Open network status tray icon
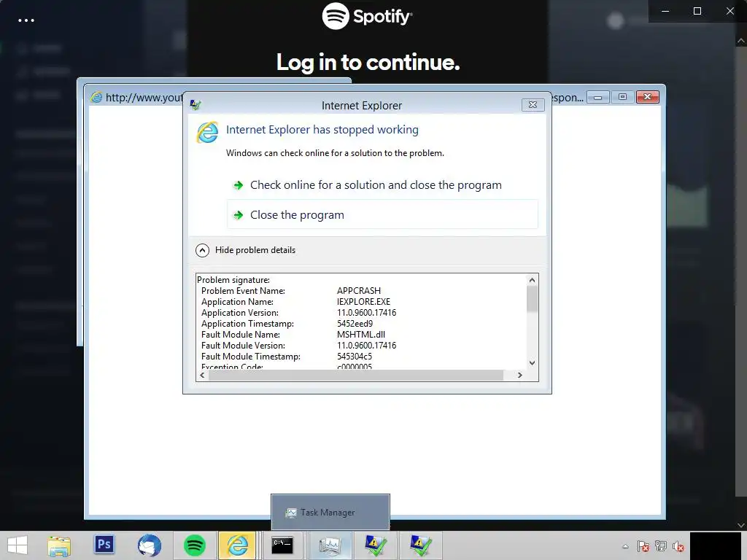747x560 pixels. pyautogui.click(x=661, y=546)
